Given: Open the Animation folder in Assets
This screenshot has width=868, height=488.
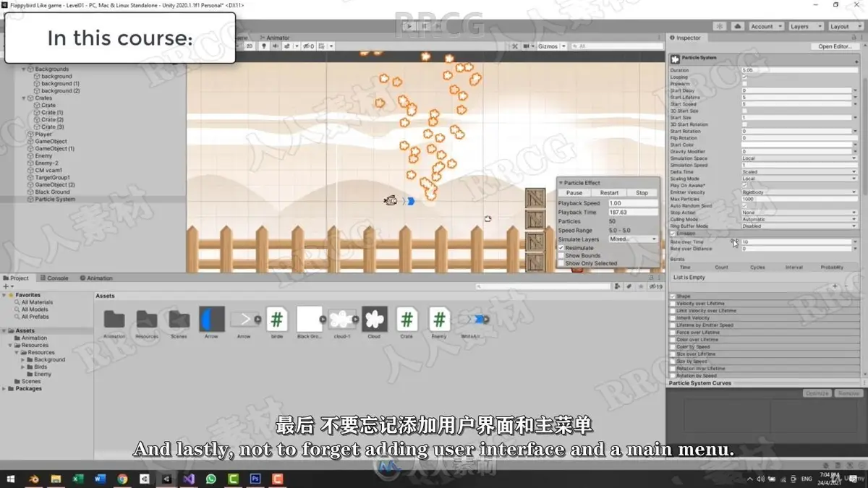Looking at the screenshot, I should [114, 320].
